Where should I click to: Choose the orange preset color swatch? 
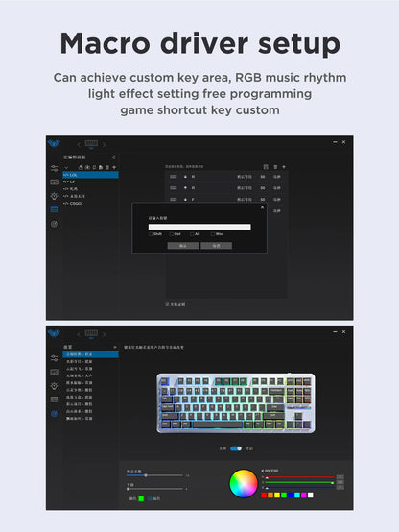click(270, 496)
